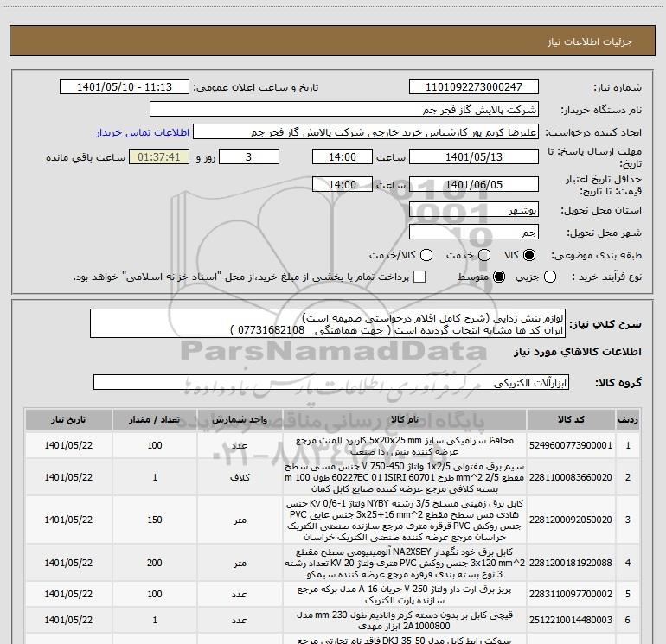Click the page header جزئیات اطلاعات نیاز
Image resolution: width=666 pixels, height=644 pixels.
(x=590, y=41)
